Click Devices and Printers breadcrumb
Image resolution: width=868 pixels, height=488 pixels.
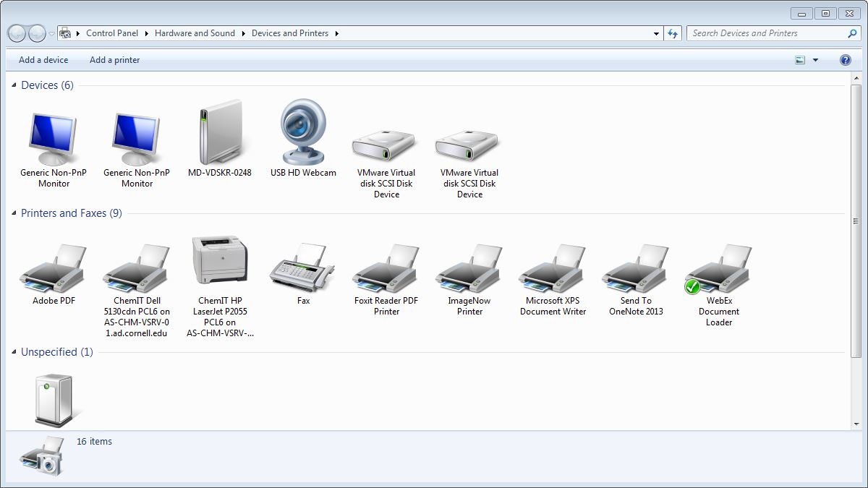(290, 33)
